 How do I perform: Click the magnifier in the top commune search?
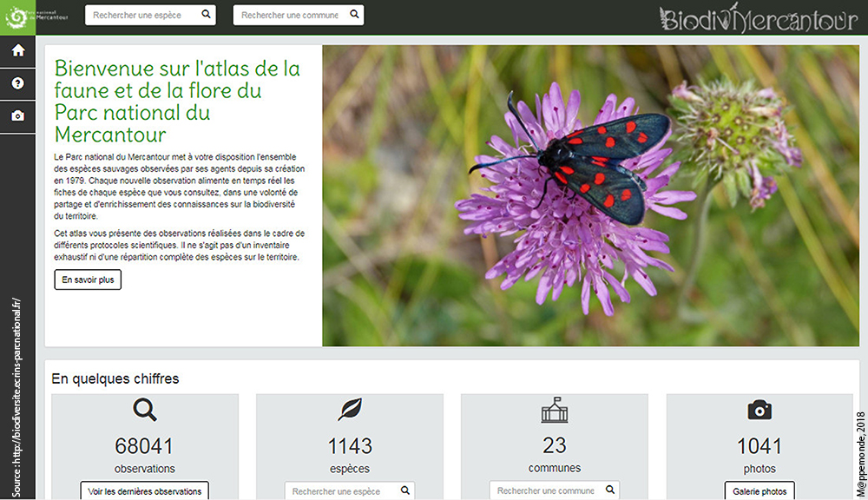click(354, 15)
